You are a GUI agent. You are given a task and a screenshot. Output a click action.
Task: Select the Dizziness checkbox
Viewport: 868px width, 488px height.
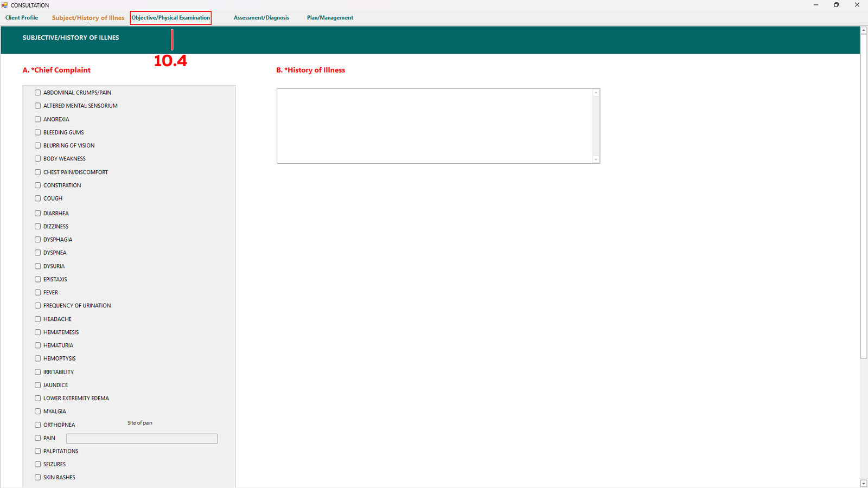38,227
